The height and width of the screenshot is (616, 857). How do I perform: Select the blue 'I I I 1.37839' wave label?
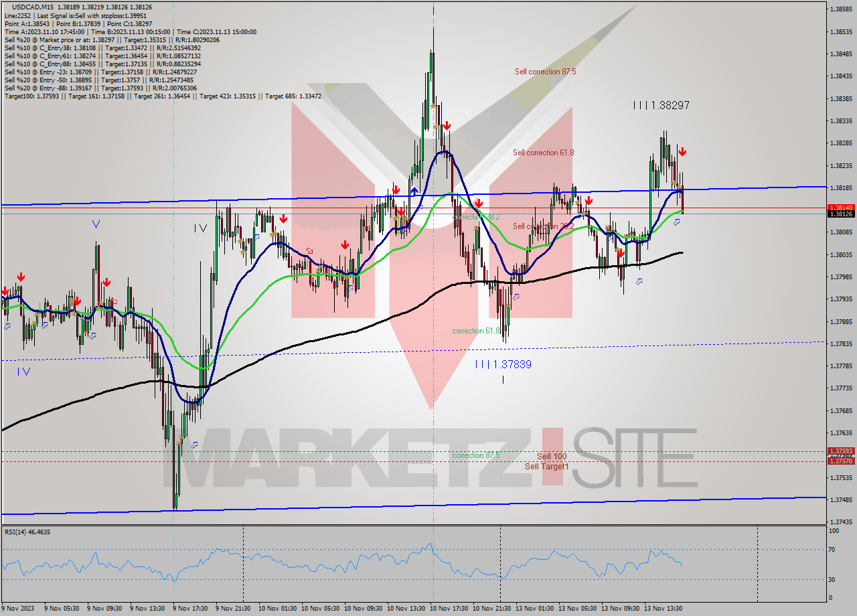pos(503,364)
